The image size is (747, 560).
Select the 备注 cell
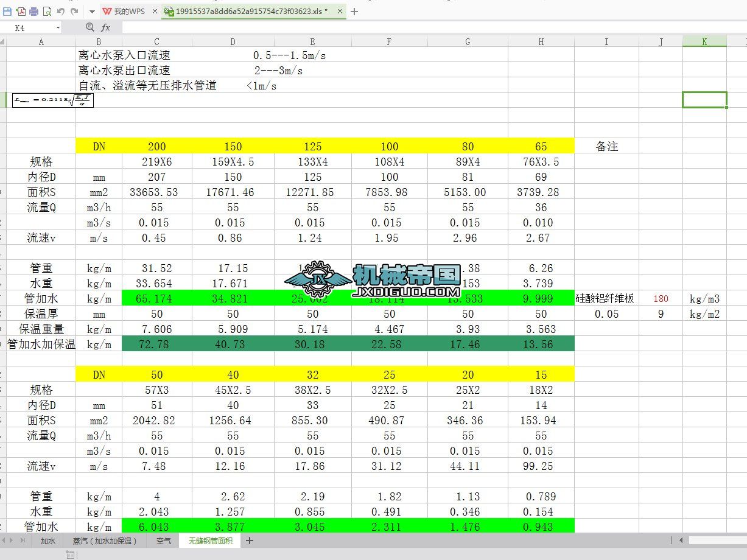[x=606, y=146]
